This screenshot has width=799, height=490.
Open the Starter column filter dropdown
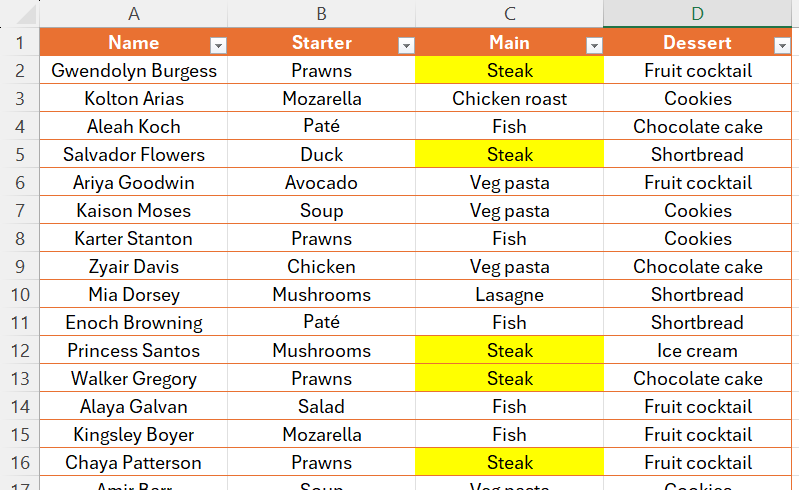pyautogui.click(x=406, y=45)
